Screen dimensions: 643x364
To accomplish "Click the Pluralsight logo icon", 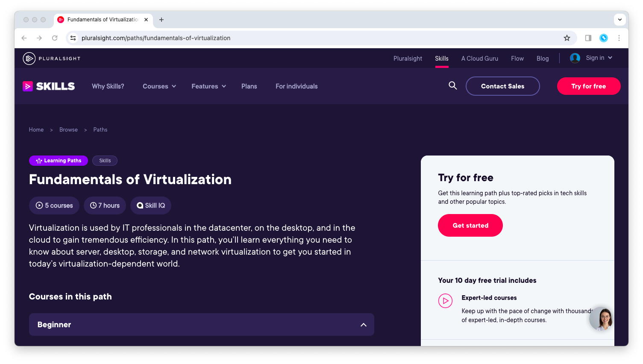I will tap(29, 58).
